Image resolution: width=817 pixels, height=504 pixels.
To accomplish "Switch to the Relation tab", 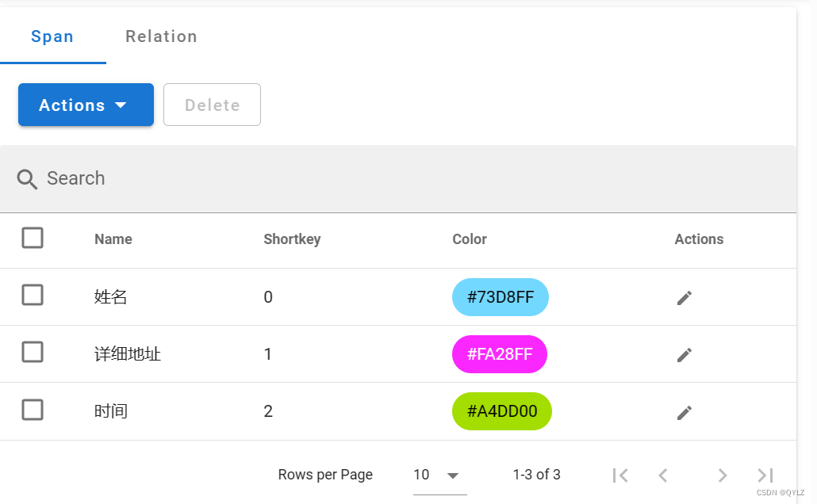I will click(161, 36).
